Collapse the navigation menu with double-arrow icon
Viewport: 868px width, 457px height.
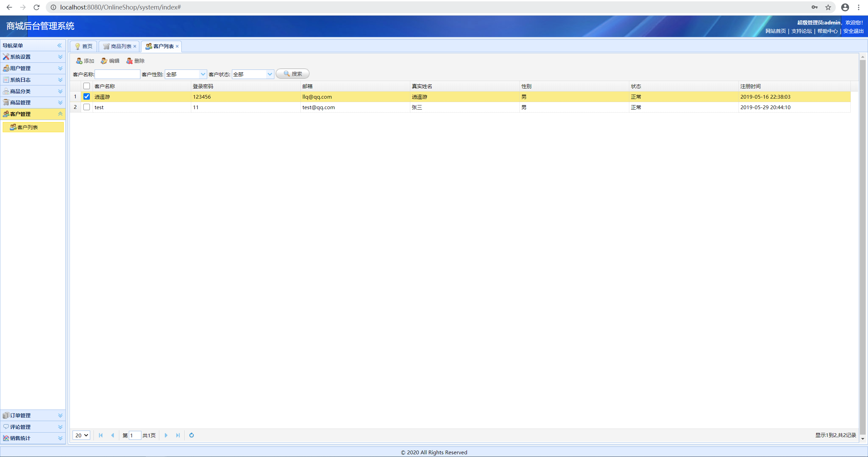pyautogui.click(x=60, y=45)
